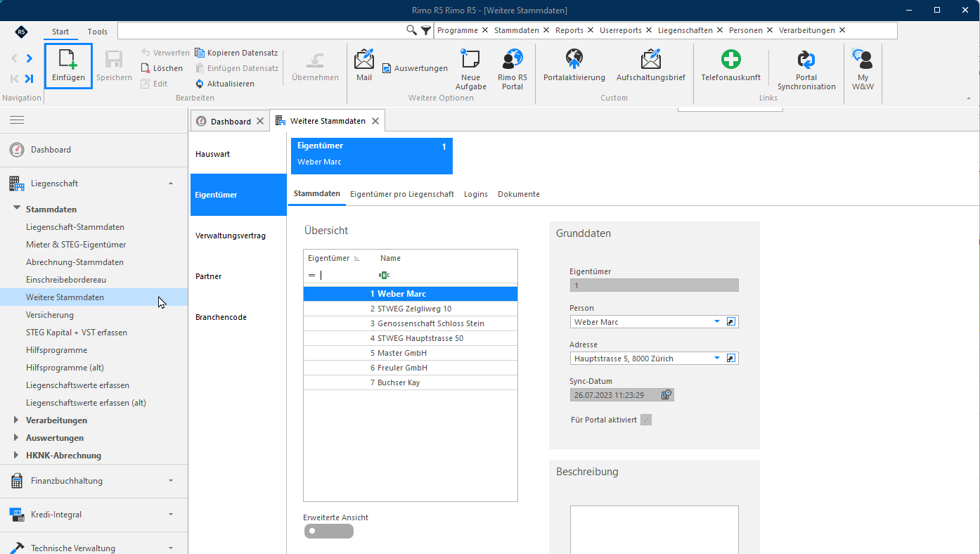Open the Dokumente tab
This screenshot has height=554, width=980.
point(519,194)
